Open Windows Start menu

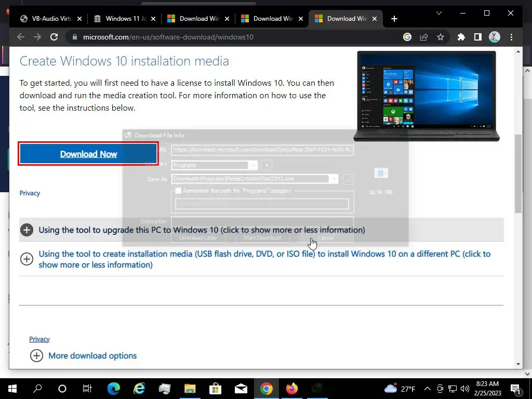12,389
